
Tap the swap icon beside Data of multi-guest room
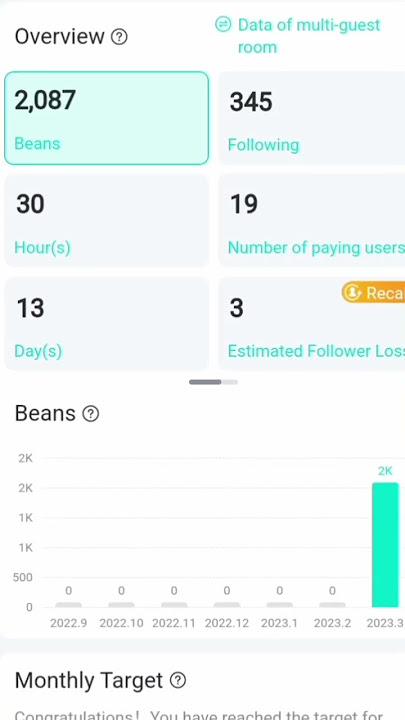pyautogui.click(x=223, y=24)
